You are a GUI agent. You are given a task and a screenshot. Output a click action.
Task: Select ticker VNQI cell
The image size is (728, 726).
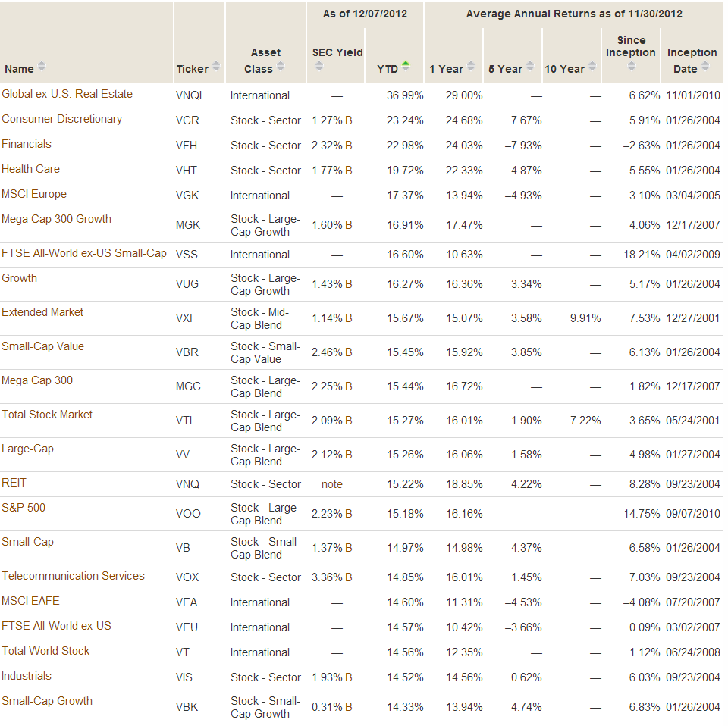click(x=189, y=95)
